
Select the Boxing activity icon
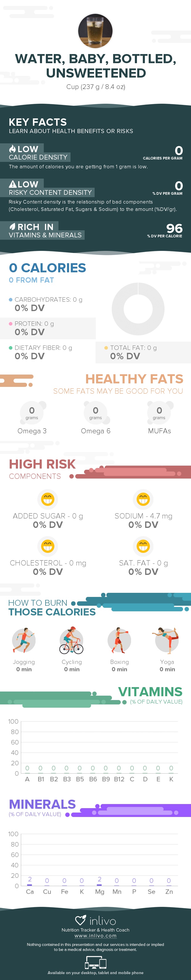click(x=119, y=640)
